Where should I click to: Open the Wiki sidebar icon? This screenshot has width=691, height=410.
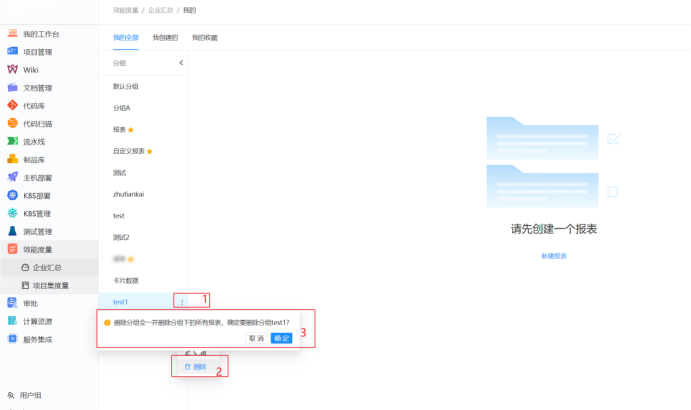coord(12,69)
